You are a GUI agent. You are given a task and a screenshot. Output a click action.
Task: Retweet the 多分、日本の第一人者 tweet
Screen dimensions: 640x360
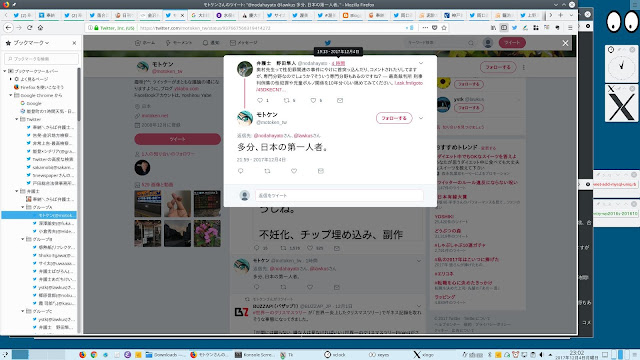pyautogui.click(x=267, y=171)
